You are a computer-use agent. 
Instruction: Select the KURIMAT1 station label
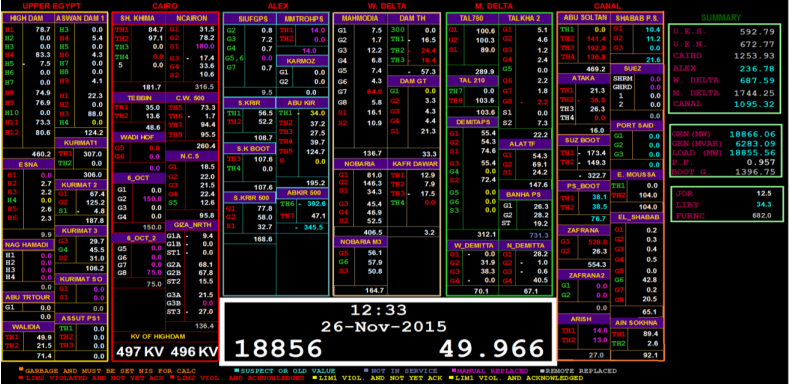81,143
